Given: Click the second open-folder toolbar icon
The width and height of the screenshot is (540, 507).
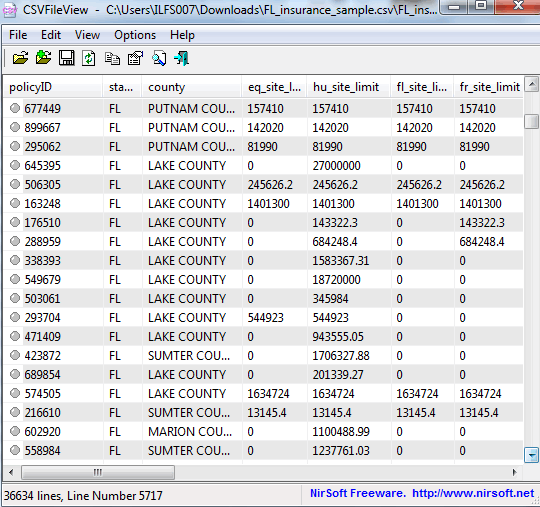Looking at the screenshot, I should (43, 58).
